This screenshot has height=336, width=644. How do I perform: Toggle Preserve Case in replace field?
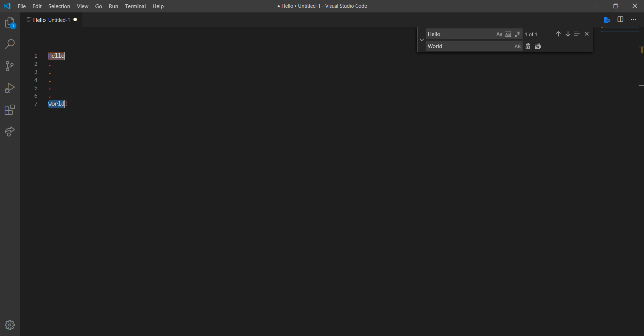518,46
